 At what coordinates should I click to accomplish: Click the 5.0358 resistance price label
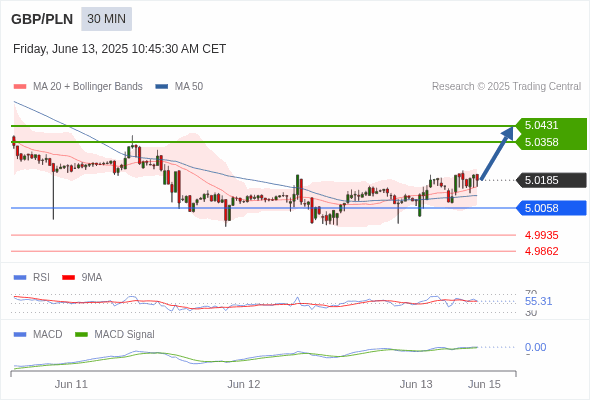pos(541,142)
